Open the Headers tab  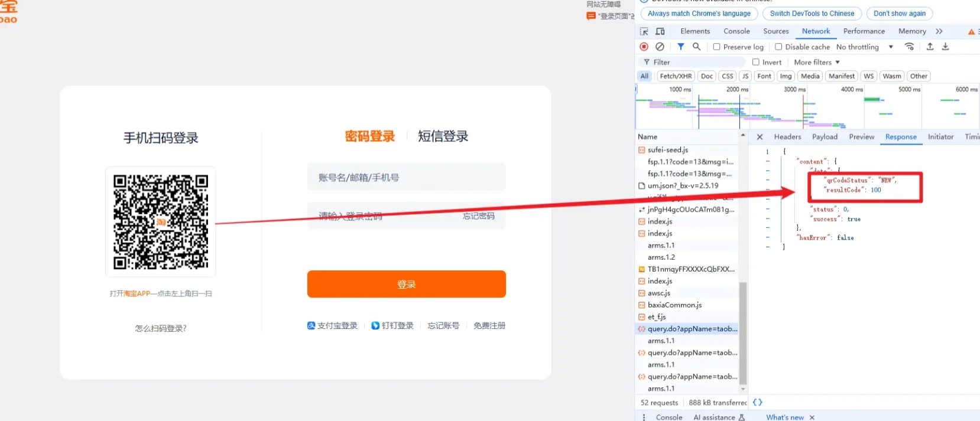pyautogui.click(x=787, y=137)
